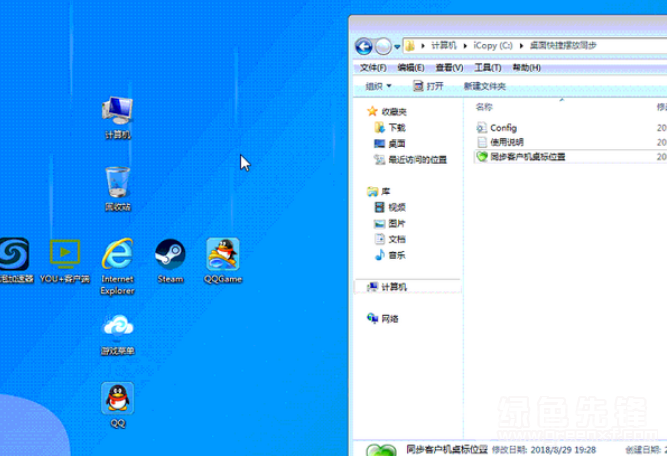Select 计算机 in the navigation pane
Viewport: 667px width, 456px height.
408,287
